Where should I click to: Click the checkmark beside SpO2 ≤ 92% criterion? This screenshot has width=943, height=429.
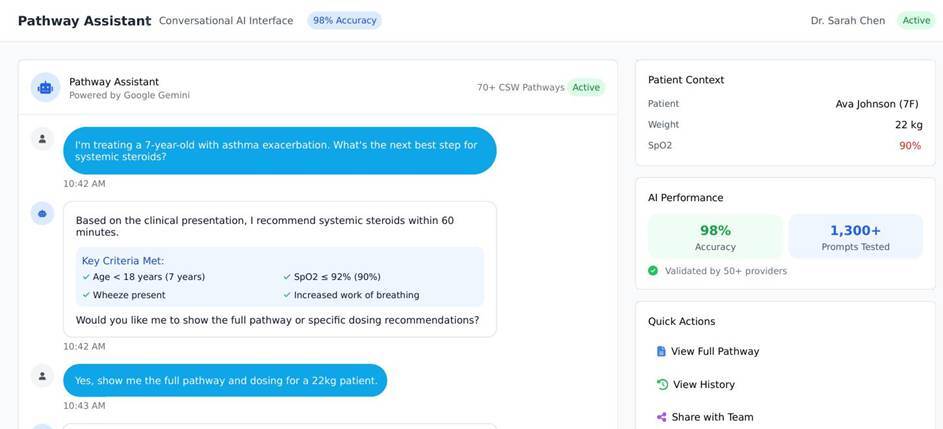(x=287, y=277)
